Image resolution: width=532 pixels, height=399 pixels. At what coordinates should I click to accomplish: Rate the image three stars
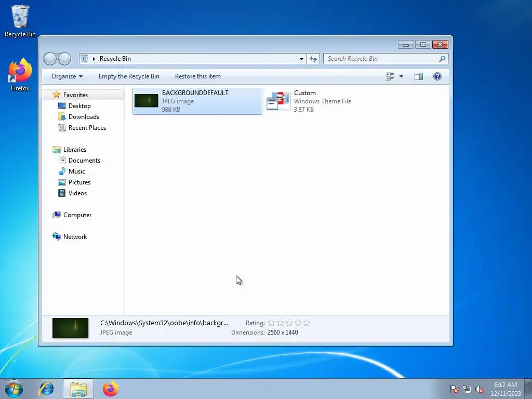289,323
